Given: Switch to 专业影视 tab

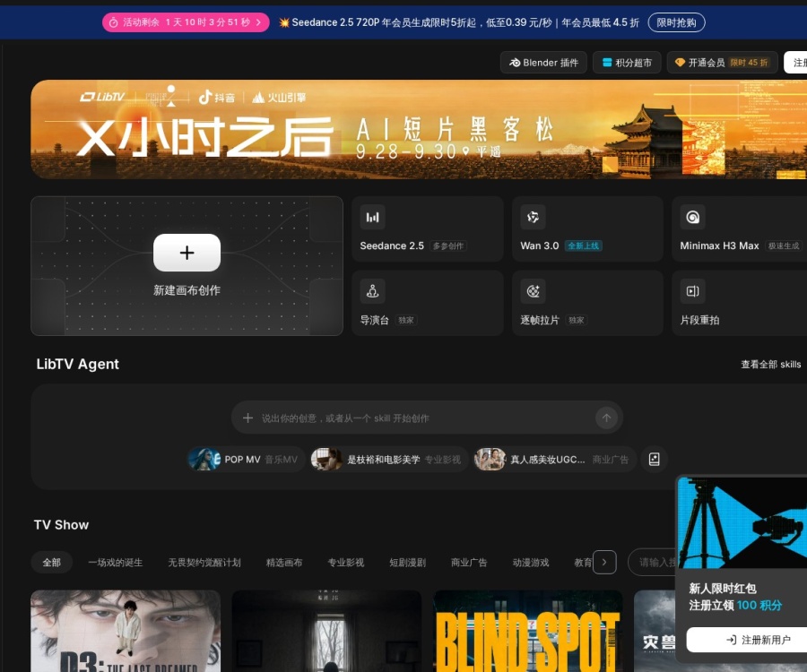Looking at the screenshot, I should 346,563.
